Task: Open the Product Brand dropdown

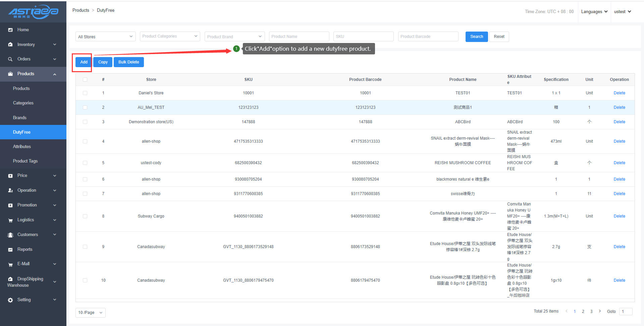Action: coord(234,37)
